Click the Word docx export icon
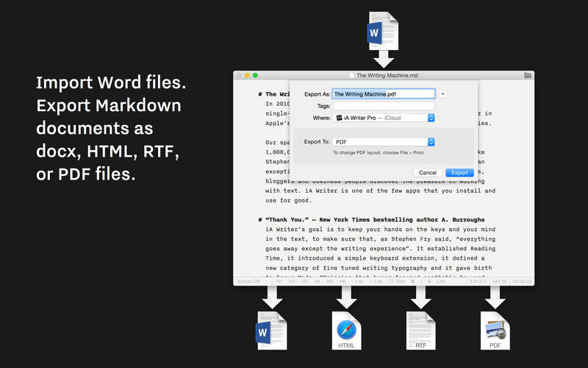Image resolution: width=588 pixels, height=368 pixels. (x=272, y=329)
